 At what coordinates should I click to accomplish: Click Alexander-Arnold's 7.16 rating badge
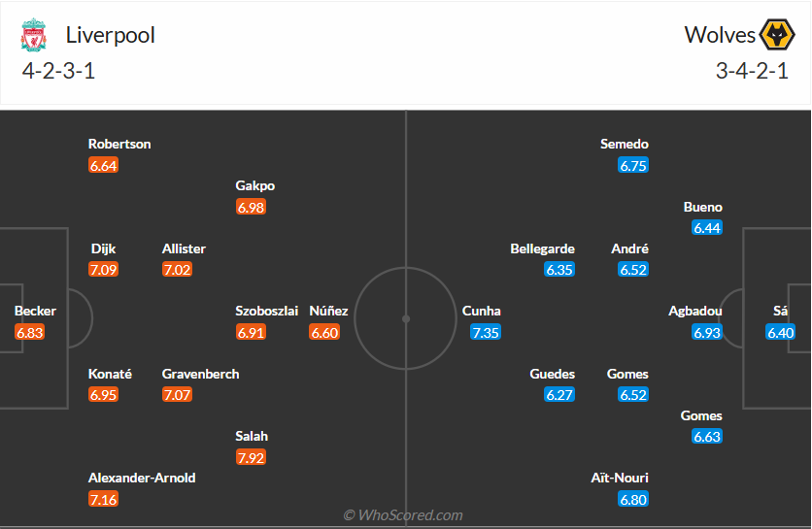pos(103,499)
